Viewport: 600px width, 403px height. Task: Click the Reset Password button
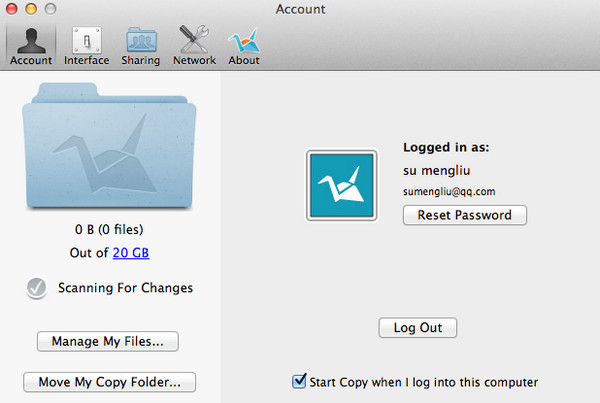pos(465,215)
